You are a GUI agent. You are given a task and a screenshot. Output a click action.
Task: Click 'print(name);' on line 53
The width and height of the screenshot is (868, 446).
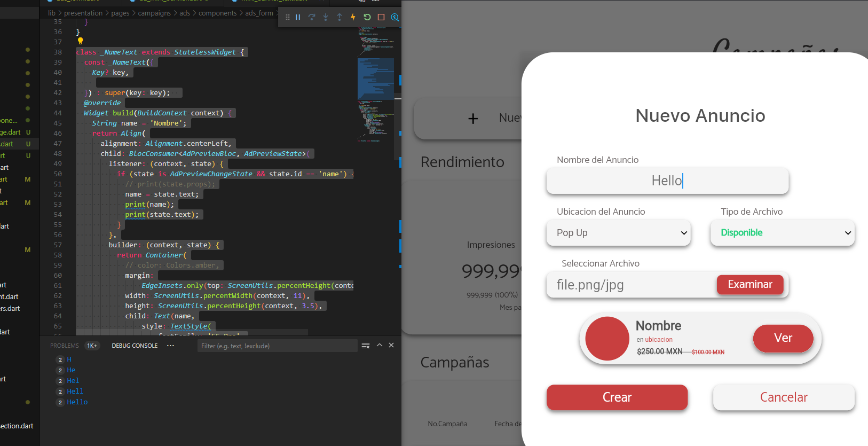click(x=149, y=205)
